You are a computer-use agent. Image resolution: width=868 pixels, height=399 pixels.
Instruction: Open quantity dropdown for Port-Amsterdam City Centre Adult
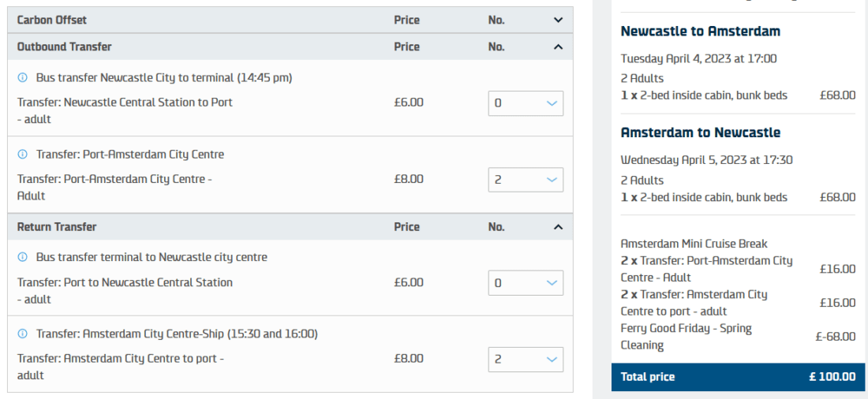pos(526,180)
